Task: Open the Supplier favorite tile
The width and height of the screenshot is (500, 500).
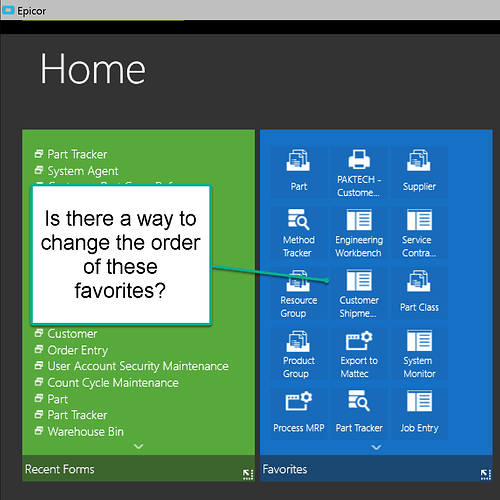Action: [x=419, y=172]
